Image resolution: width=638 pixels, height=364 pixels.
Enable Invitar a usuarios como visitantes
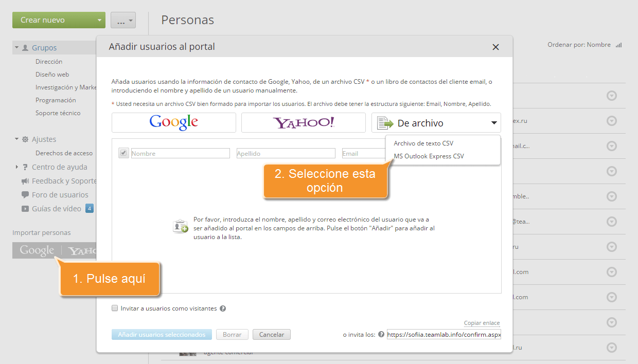(x=115, y=308)
